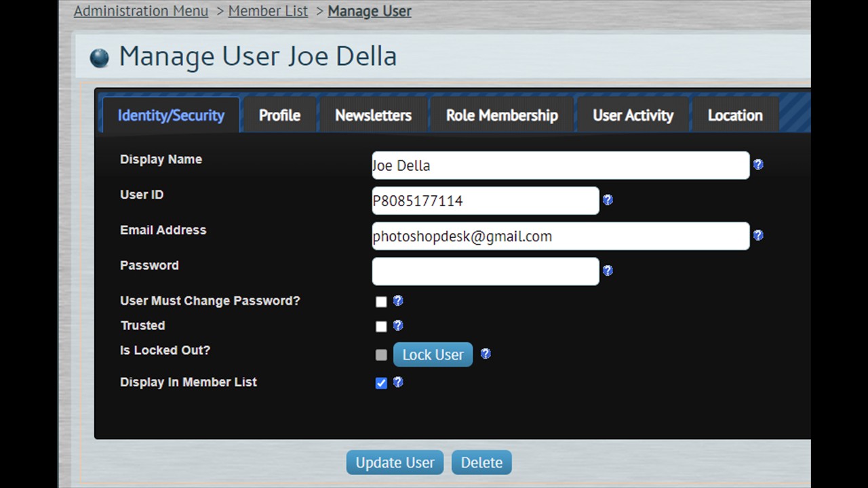Viewport: 868px width, 488px height.
Task: Switch to the Location tab
Action: 735,115
